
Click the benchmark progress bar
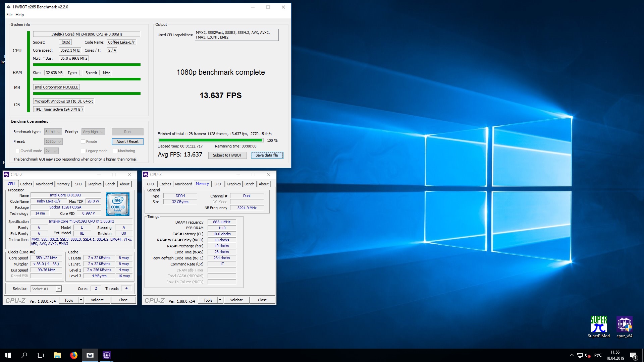[x=211, y=140]
